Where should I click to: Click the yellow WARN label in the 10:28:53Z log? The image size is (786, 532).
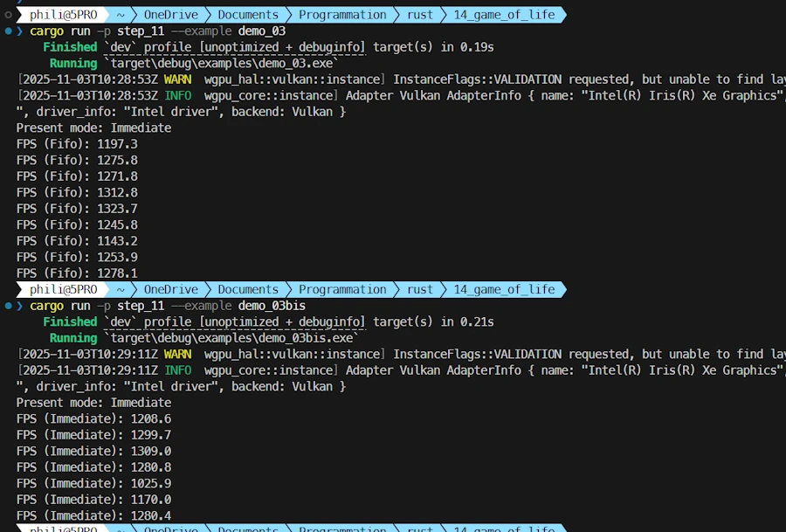coord(177,79)
